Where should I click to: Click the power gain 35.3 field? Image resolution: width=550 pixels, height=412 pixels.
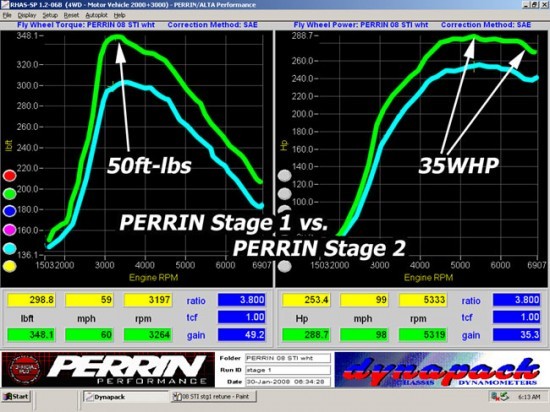tap(517, 335)
